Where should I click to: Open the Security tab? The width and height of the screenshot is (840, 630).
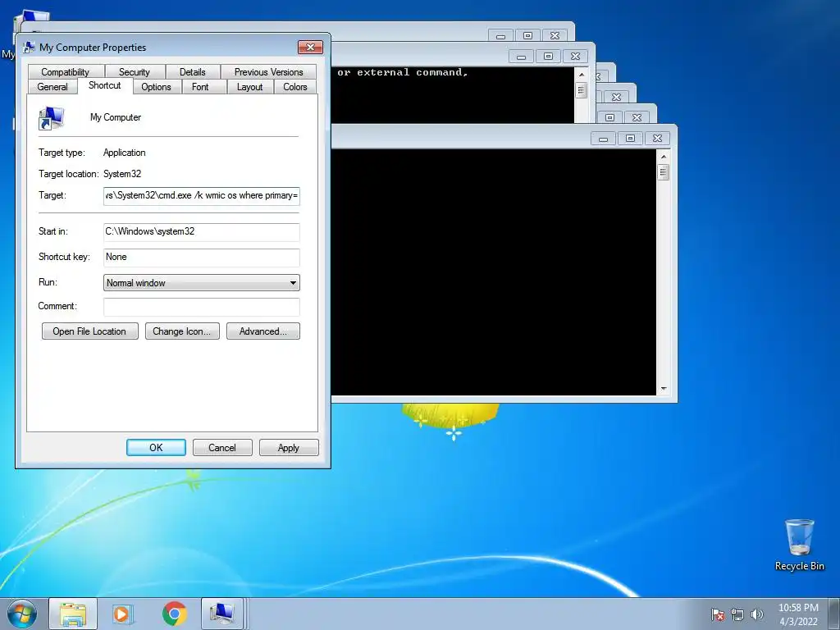pyautogui.click(x=135, y=72)
